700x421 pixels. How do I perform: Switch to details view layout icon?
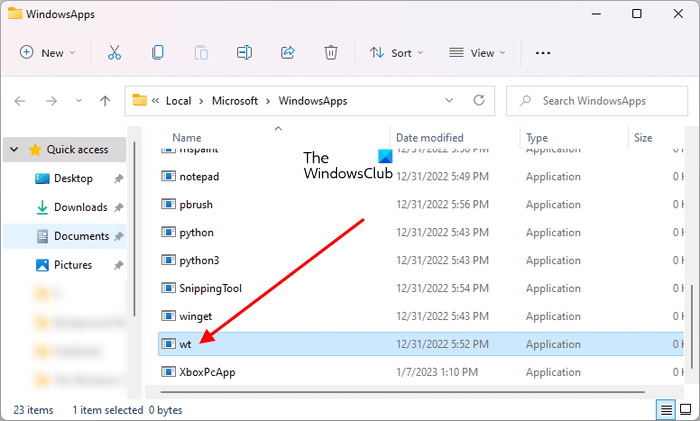[x=666, y=409]
